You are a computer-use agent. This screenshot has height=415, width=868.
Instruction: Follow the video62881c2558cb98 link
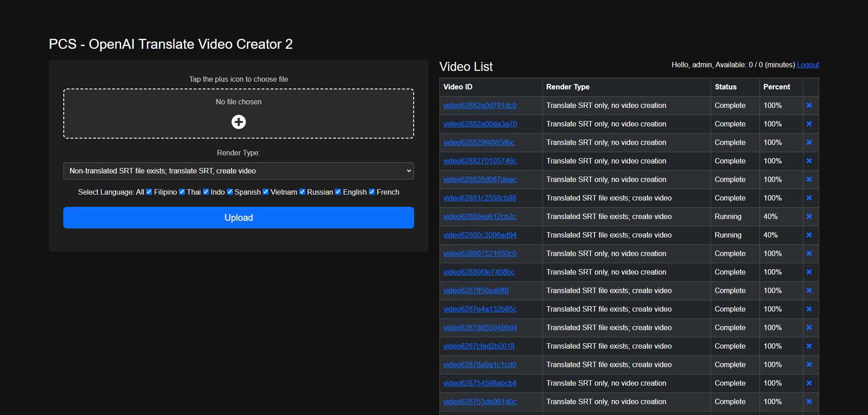(x=480, y=198)
